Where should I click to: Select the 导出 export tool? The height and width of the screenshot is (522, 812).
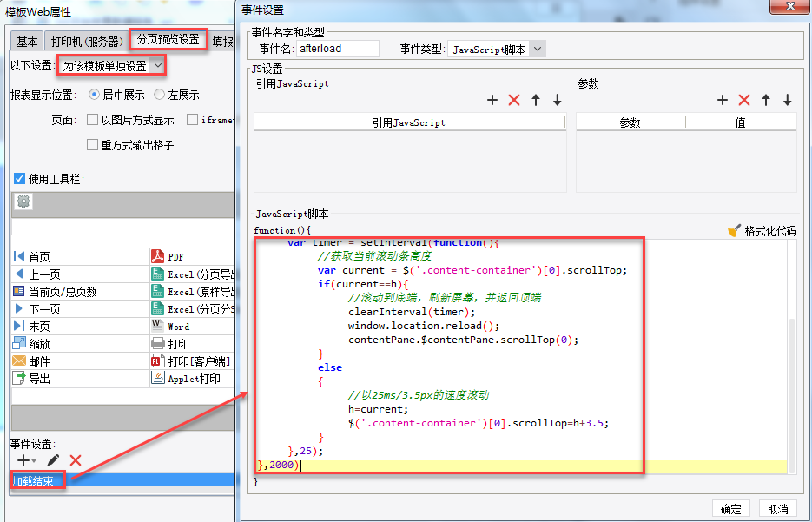click(80, 379)
